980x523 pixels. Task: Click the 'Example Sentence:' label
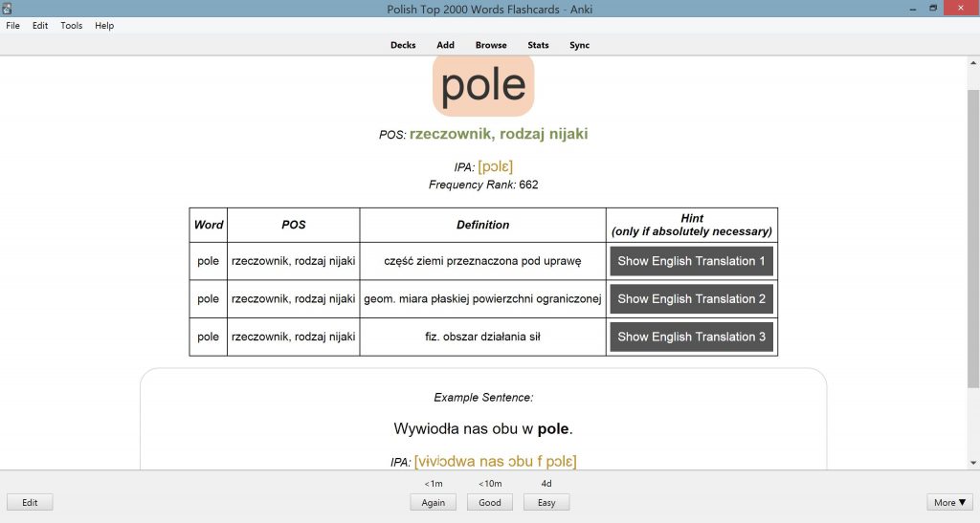(x=483, y=398)
